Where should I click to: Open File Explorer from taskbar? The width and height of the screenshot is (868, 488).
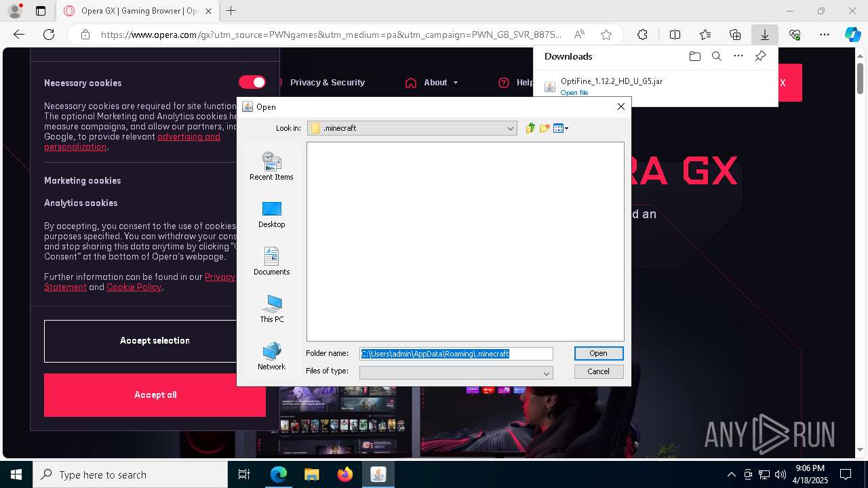coord(311,474)
